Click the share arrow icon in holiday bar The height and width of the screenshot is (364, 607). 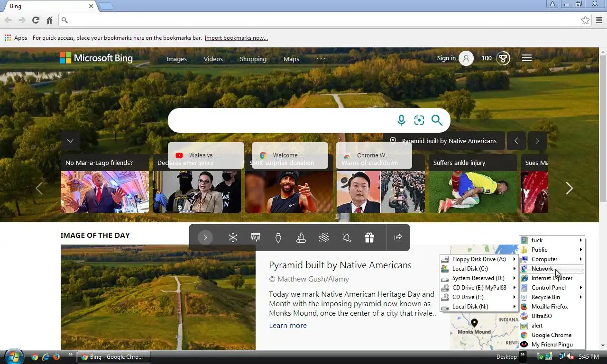point(398,237)
